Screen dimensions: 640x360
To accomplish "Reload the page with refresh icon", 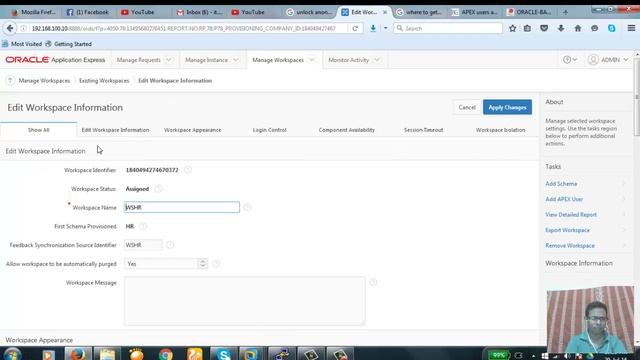I will click(355, 29).
